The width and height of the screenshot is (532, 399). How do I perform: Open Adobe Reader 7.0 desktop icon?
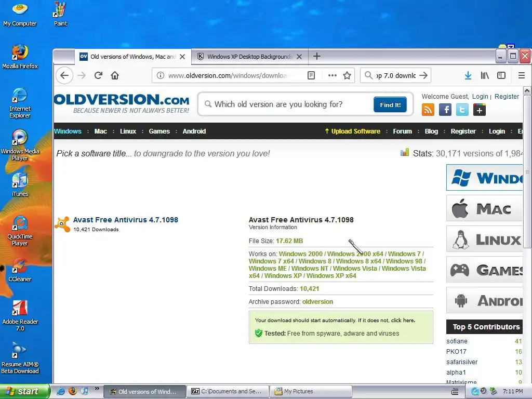(20, 316)
